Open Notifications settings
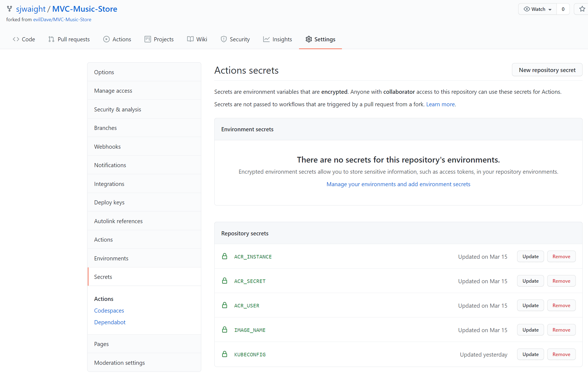This screenshot has width=588, height=374. pos(144,165)
